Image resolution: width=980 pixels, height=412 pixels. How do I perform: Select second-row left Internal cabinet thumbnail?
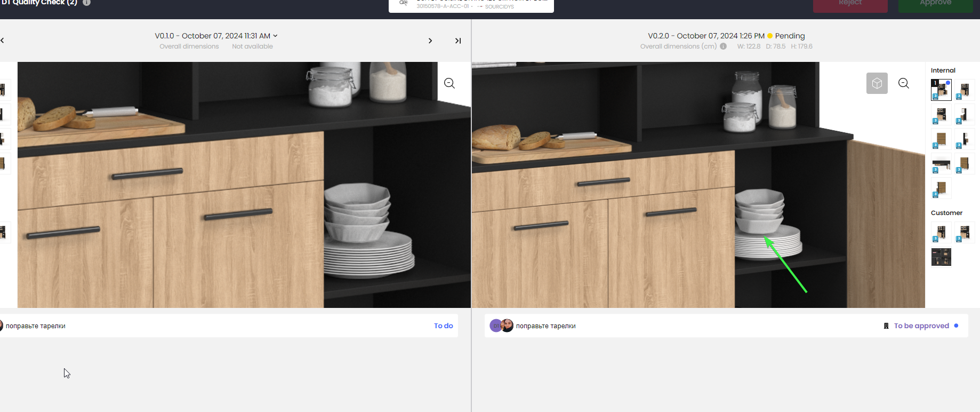[x=941, y=114]
